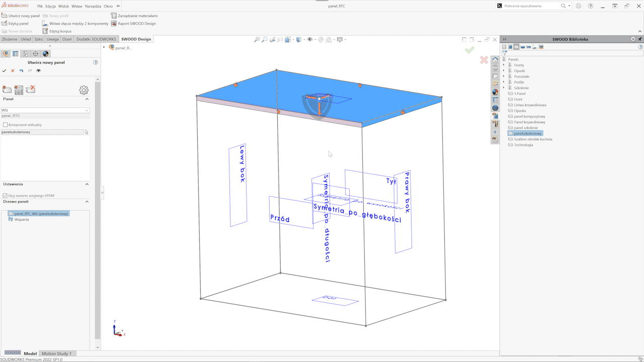This screenshot has width=644, height=362.
Task: Open the Narzędzia menu
Action: click(x=93, y=7)
